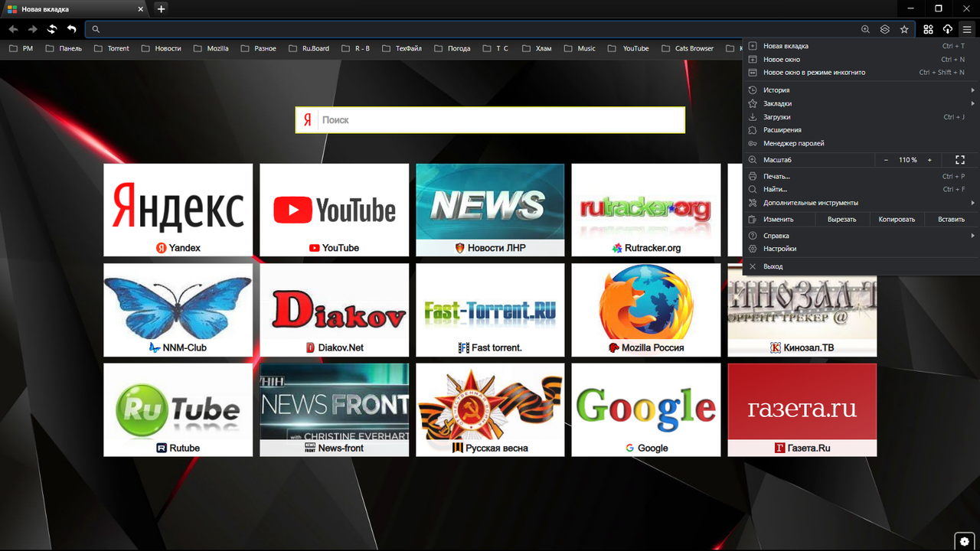Open Менеджер паролей menu entry
The width and height of the screenshot is (980, 551).
tap(861, 143)
